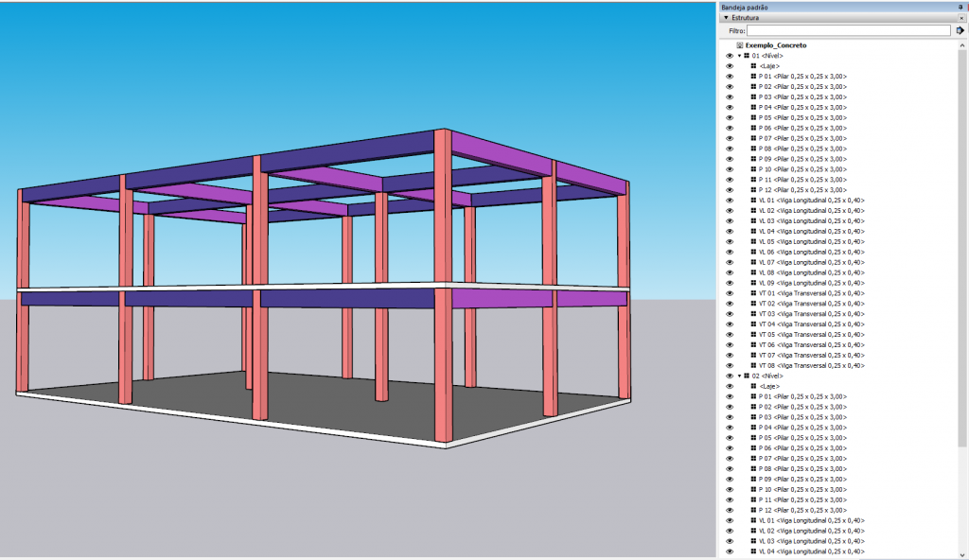This screenshot has height=560, width=969.
Task: Click the component icon of VL 09 Viga Longitudinal
Action: point(753,283)
